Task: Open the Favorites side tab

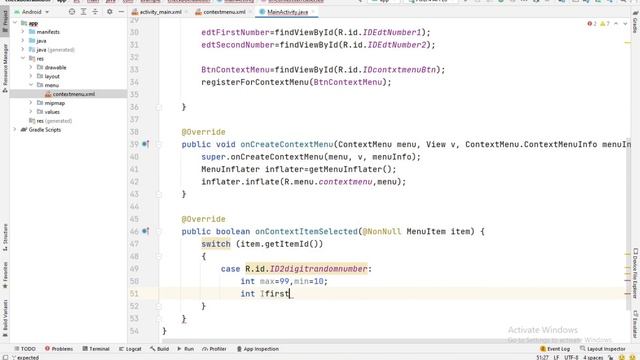Action: click(5, 274)
